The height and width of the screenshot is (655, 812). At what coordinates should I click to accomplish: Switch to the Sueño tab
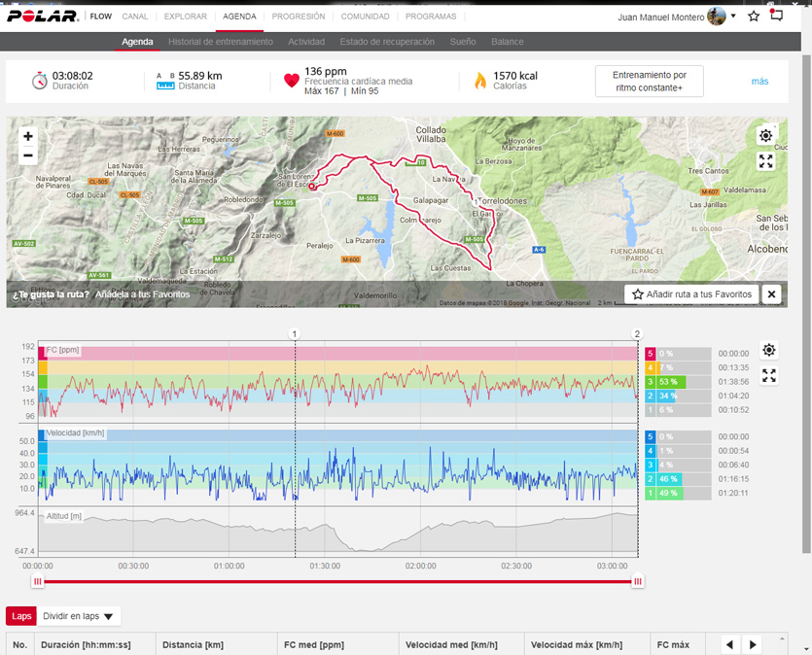463,42
